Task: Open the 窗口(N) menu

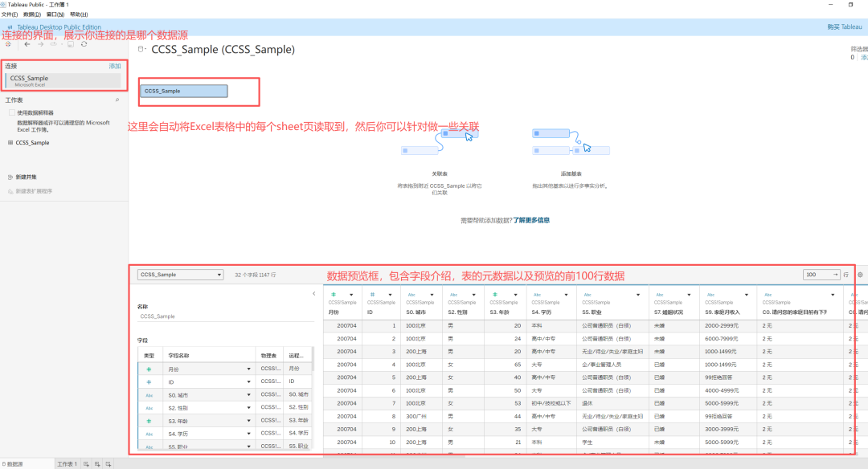Action: 55,14
